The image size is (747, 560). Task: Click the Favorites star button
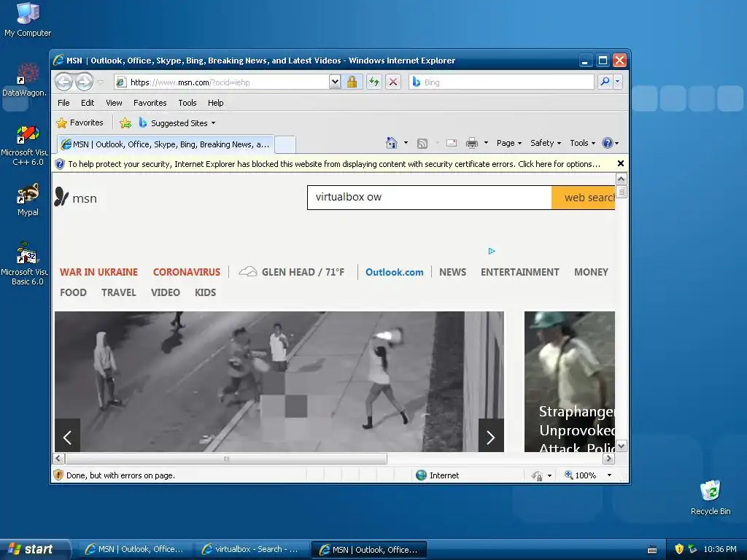(80, 122)
